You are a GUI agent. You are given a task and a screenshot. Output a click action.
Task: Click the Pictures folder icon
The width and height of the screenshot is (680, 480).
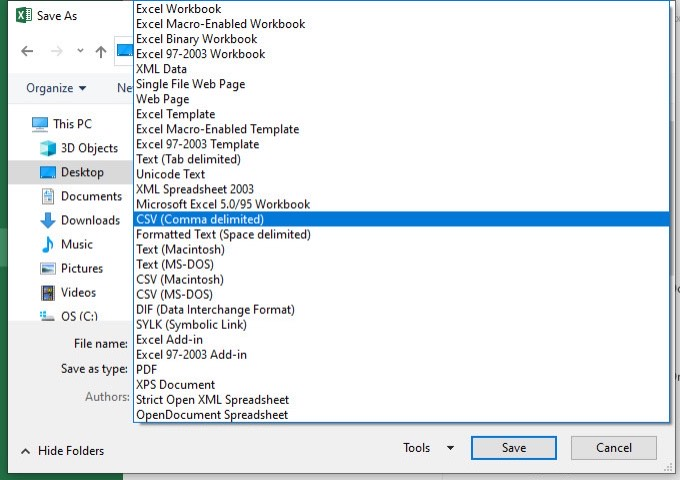[48, 269]
